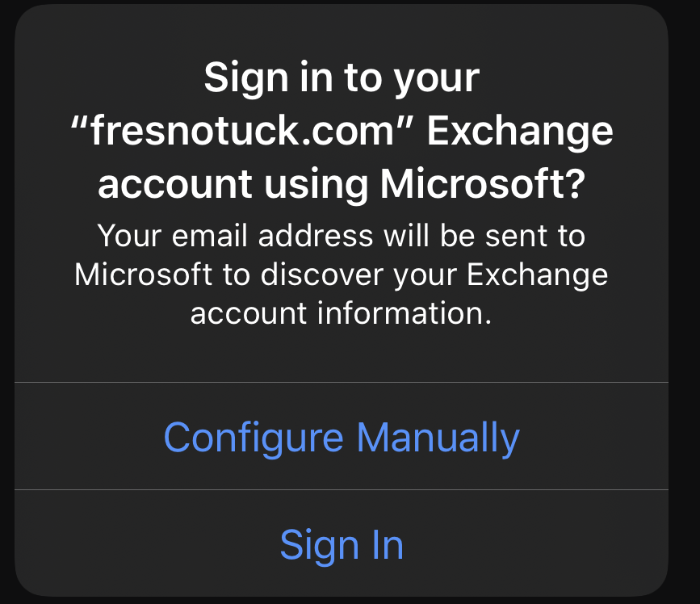Click empty row space right of Configure Manually

[x=597, y=438]
